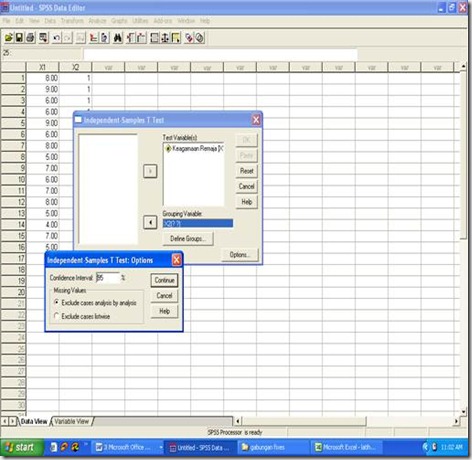Click the horizontal scroll right arrow
The image size is (472, 460).
tap(456, 421)
